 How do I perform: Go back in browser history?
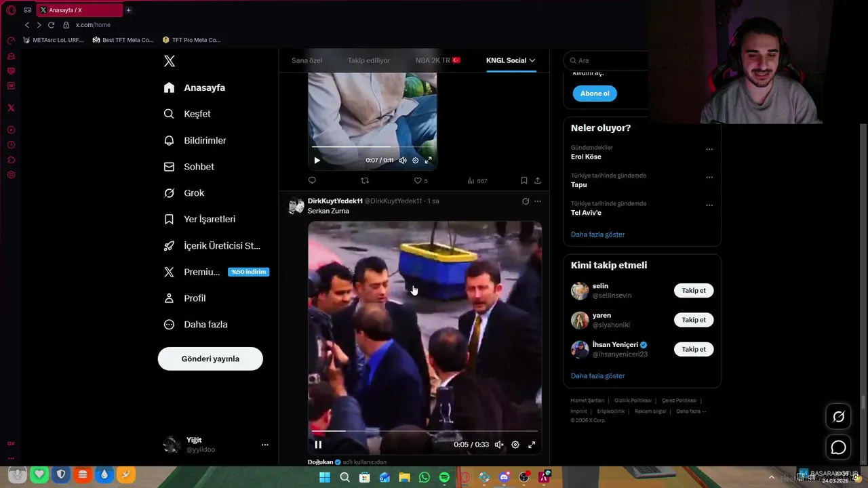[x=27, y=25]
